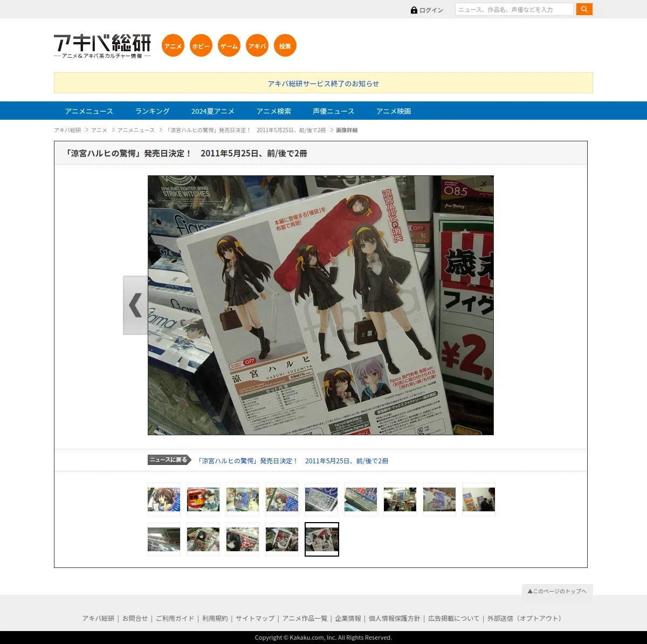Open fourth thumbnail in the first row
647x644 pixels.
[282, 499]
